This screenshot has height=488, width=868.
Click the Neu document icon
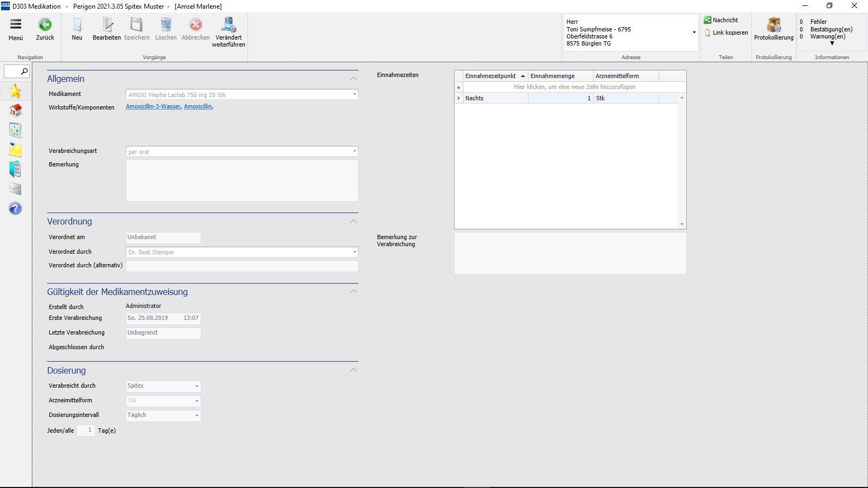point(77,25)
